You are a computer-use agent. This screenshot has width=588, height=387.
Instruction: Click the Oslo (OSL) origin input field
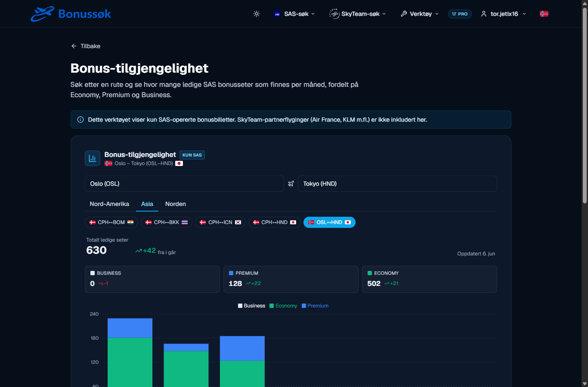coord(184,184)
